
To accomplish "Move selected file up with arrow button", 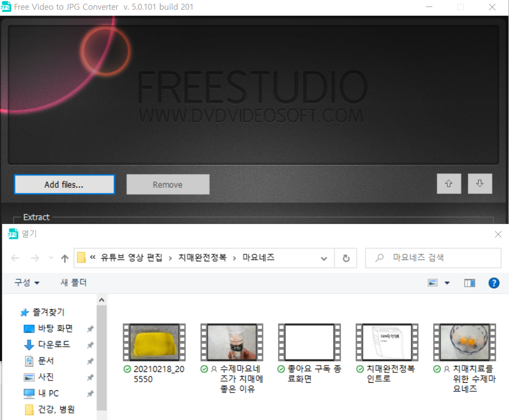I will (449, 184).
